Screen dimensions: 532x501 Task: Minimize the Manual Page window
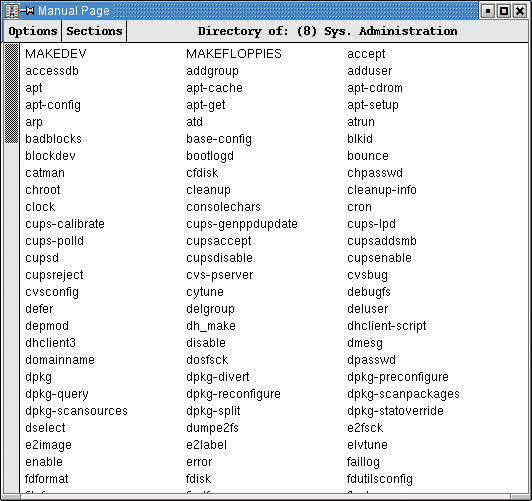point(488,11)
